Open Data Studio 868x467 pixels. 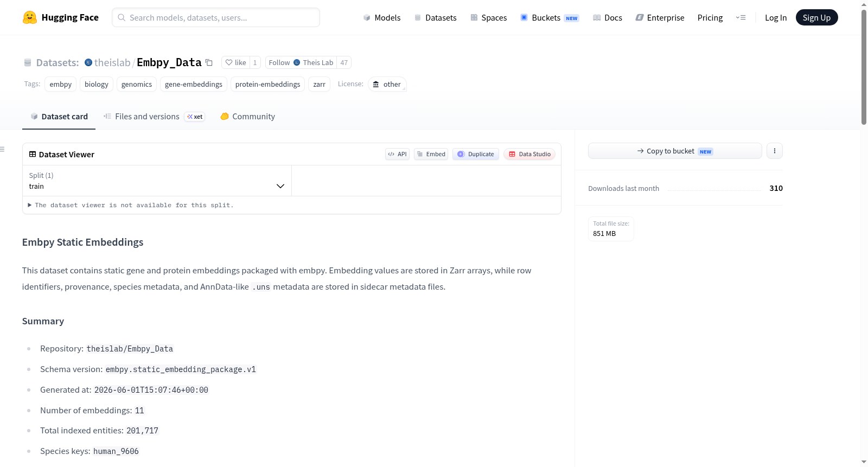pyautogui.click(x=529, y=154)
